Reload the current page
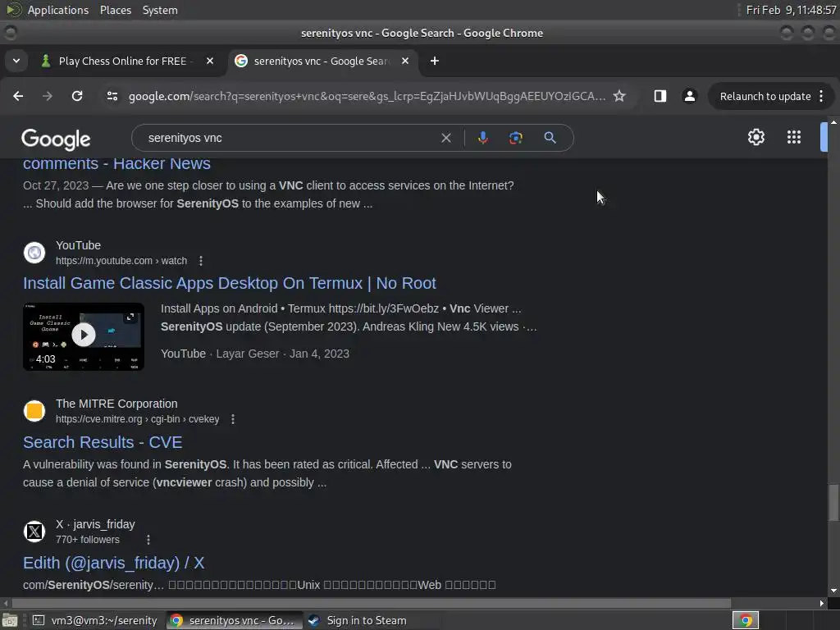This screenshot has width=840, height=630. tap(77, 96)
